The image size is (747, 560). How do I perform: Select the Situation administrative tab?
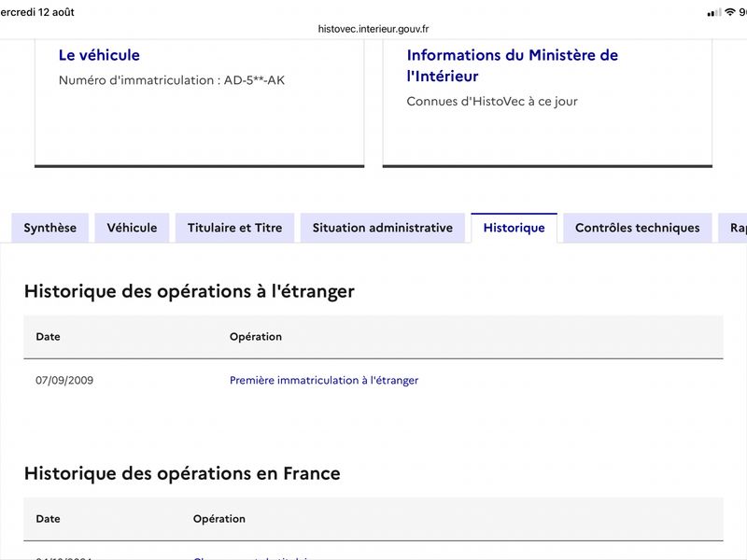[383, 228]
